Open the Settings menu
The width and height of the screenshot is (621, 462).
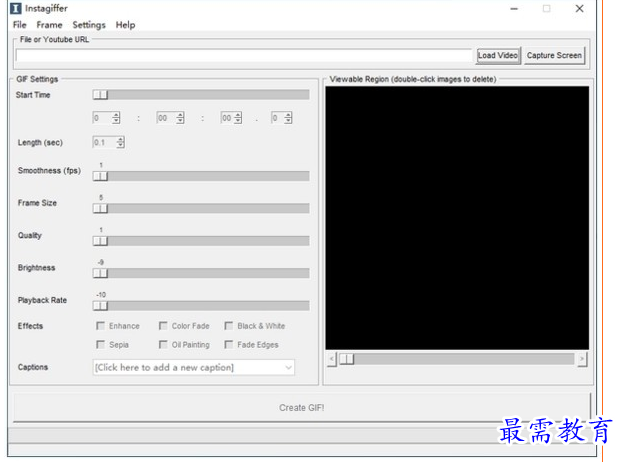click(89, 25)
